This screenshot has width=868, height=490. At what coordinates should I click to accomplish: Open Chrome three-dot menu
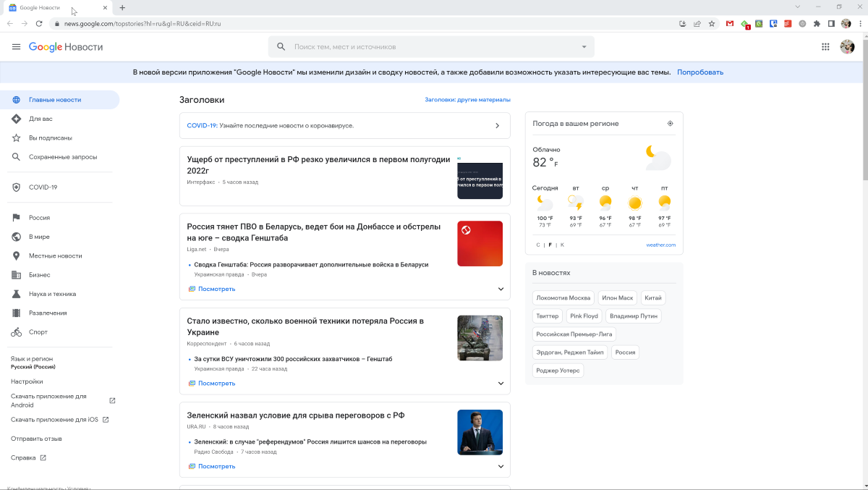[x=860, y=24]
